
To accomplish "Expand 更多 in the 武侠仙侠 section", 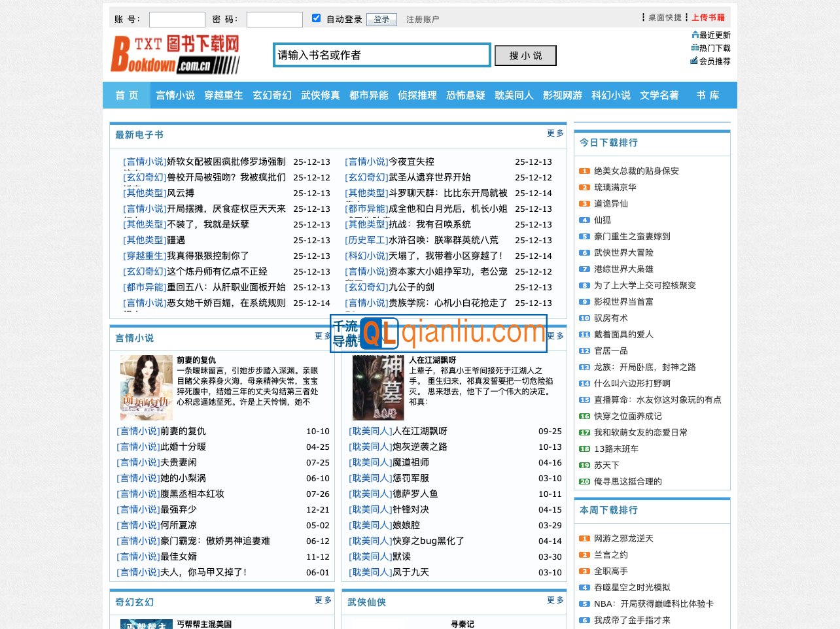I will pyautogui.click(x=554, y=600).
